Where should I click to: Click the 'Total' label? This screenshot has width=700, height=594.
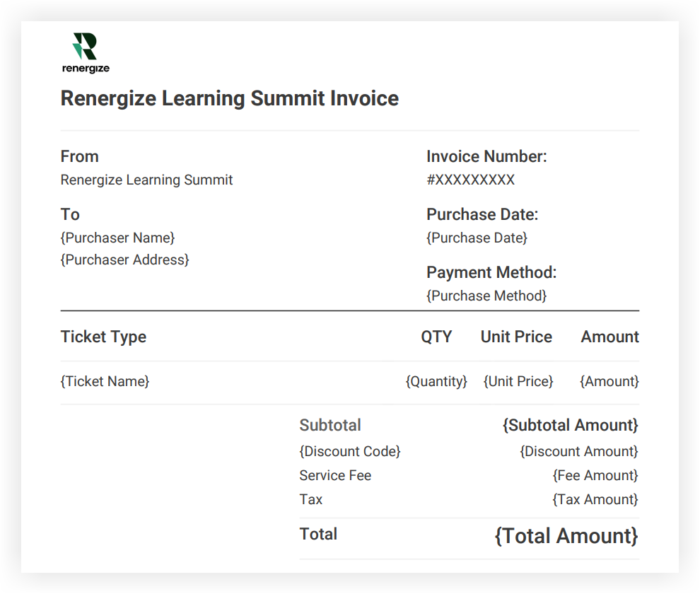318,534
